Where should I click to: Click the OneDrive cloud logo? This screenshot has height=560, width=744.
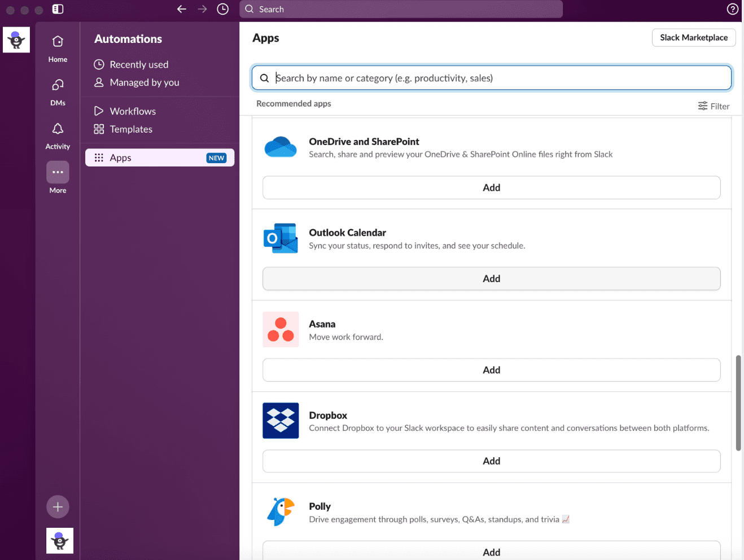coord(281,147)
